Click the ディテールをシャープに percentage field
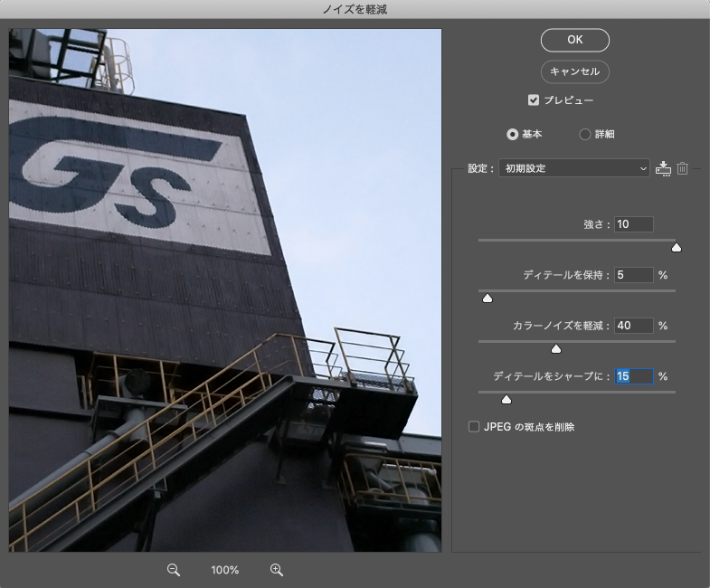This screenshot has width=710, height=588. [633, 376]
